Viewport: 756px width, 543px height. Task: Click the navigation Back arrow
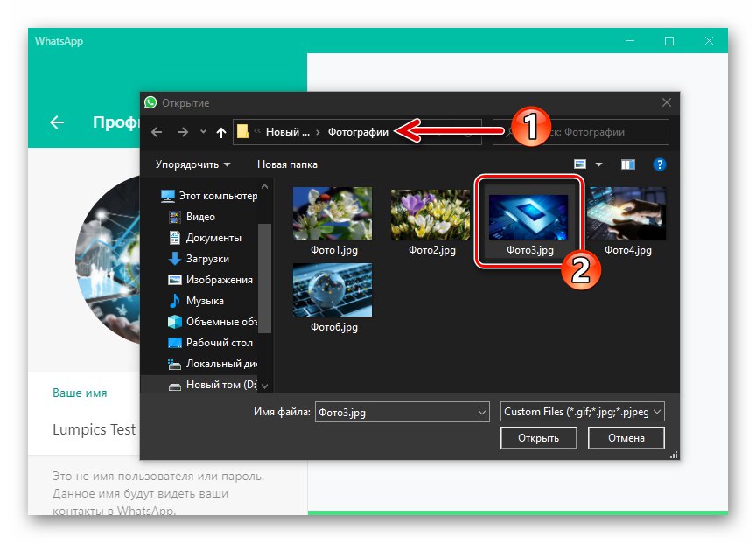pos(157,131)
